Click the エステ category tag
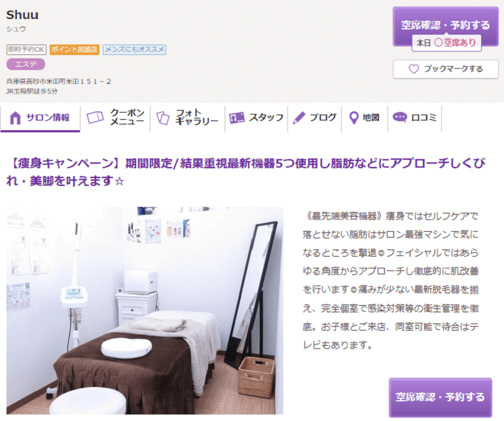Image resolution: width=504 pixels, height=421 pixels. [26, 64]
